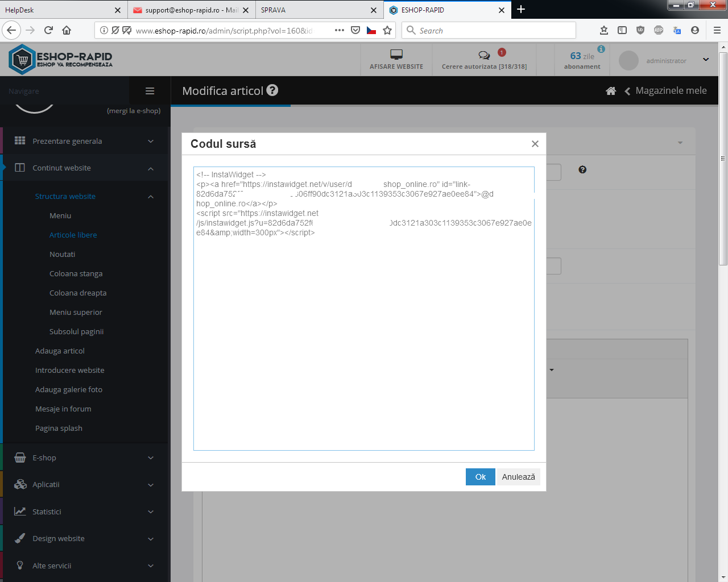Collapse the Continut website section

[85, 168]
